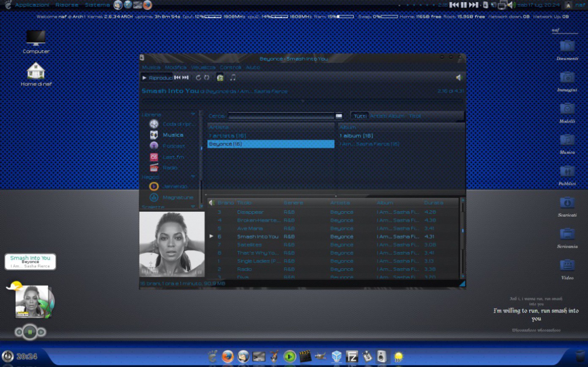Open Podcast source in sidebar

click(x=168, y=146)
